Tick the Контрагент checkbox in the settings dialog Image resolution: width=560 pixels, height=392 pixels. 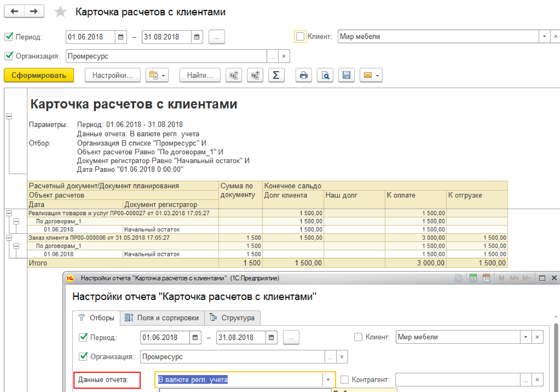[344, 380]
